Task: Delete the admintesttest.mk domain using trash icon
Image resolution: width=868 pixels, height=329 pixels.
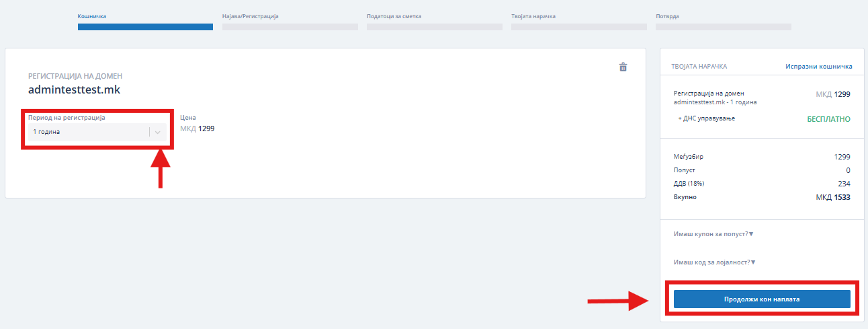Action: tap(623, 67)
